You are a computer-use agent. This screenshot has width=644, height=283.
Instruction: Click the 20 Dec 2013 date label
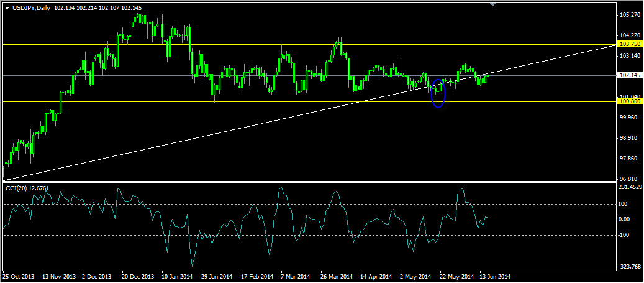pyautogui.click(x=138, y=276)
